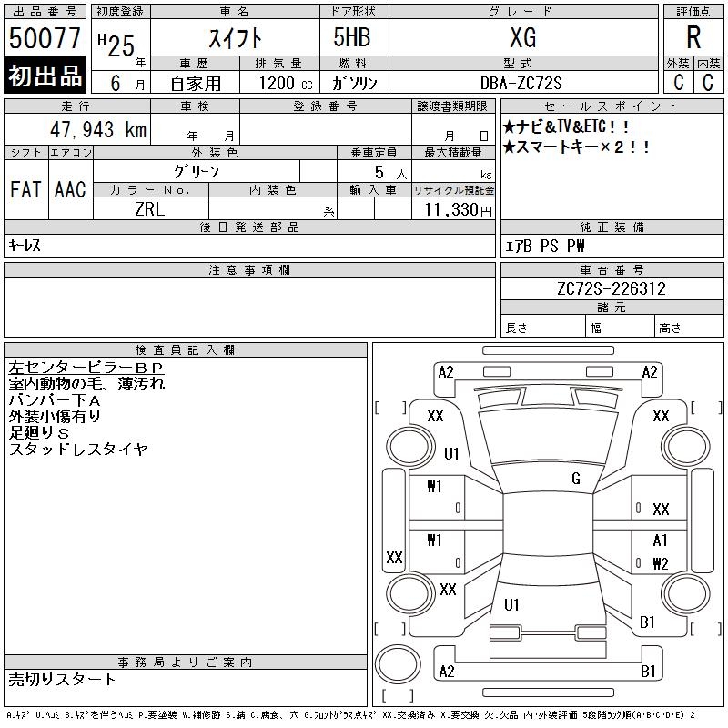Click the lot number 50077

pyautogui.click(x=45, y=37)
